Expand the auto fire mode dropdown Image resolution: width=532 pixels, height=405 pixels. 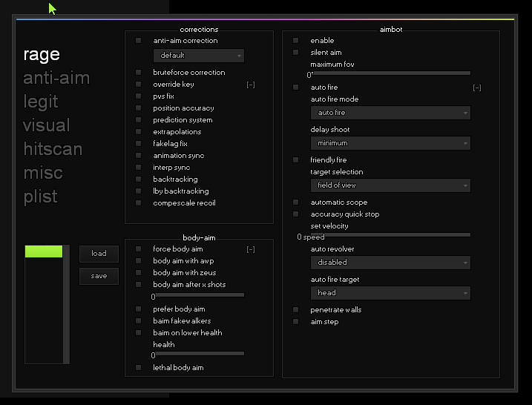pos(390,113)
